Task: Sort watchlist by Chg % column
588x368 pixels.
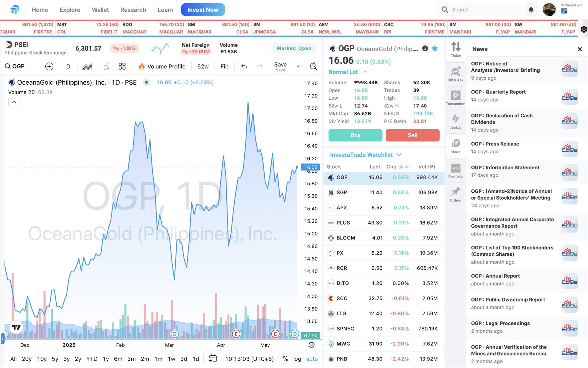Action: 397,167
